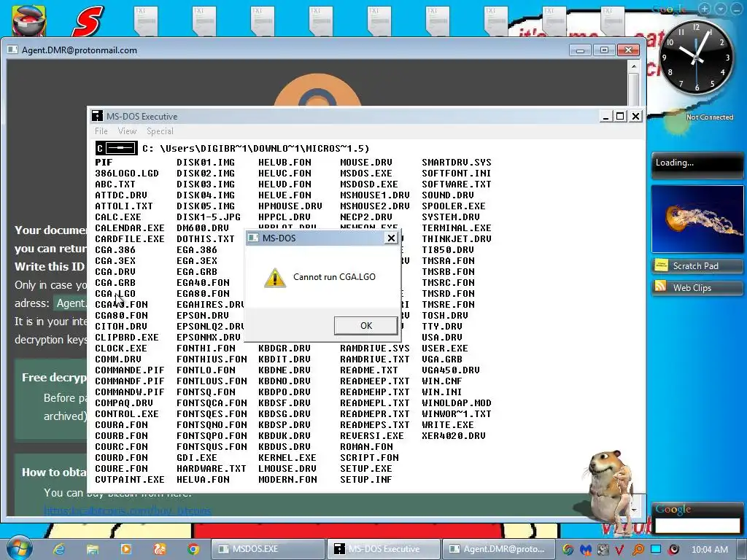Open the Scratch Pad gadget
Image resolution: width=747 pixels, height=560 pixels.
tap(697, 265)
